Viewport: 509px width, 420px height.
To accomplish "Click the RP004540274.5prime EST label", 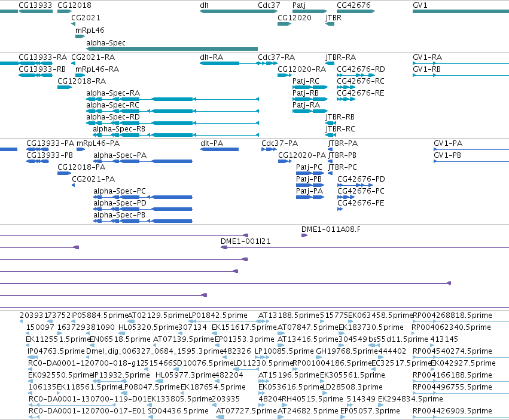I will (x=453, y=351).
